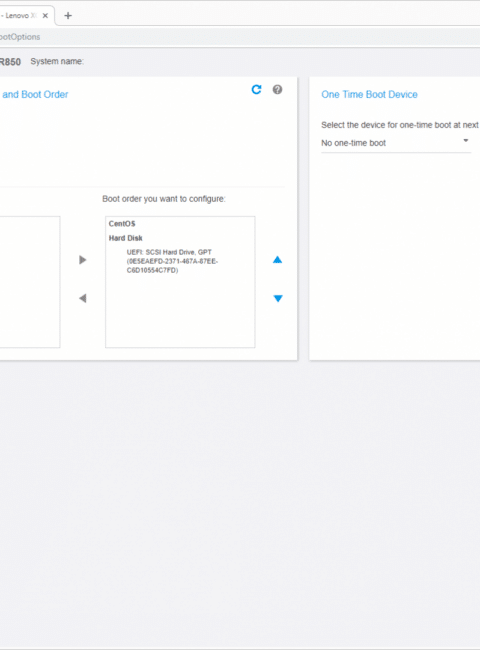Click the refresh icon in the Boot Order panel
The height and width of the screenshot is (650, 480).
pos(257,90)
